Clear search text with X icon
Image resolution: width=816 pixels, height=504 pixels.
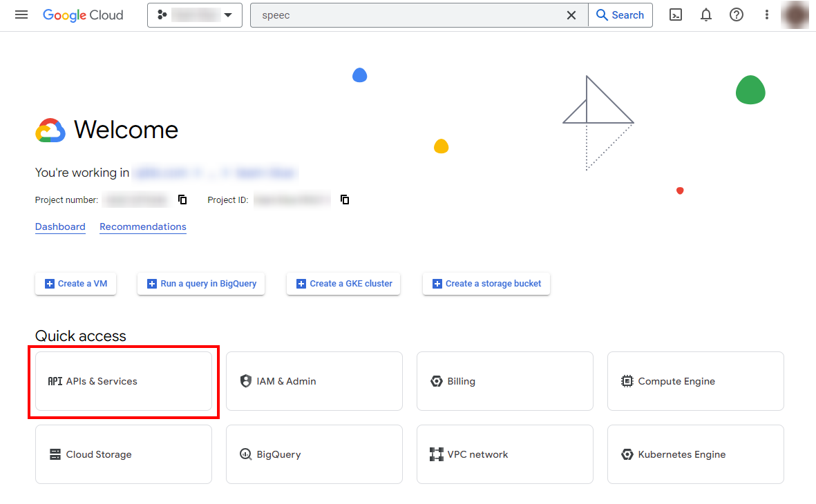(571, 15)
